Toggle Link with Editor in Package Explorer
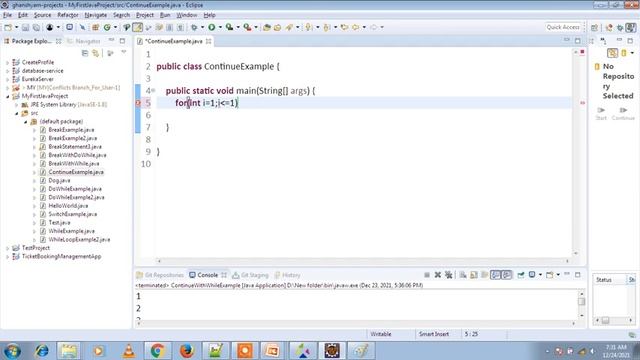Screen dimensions: 640x360 click(96, 53)
